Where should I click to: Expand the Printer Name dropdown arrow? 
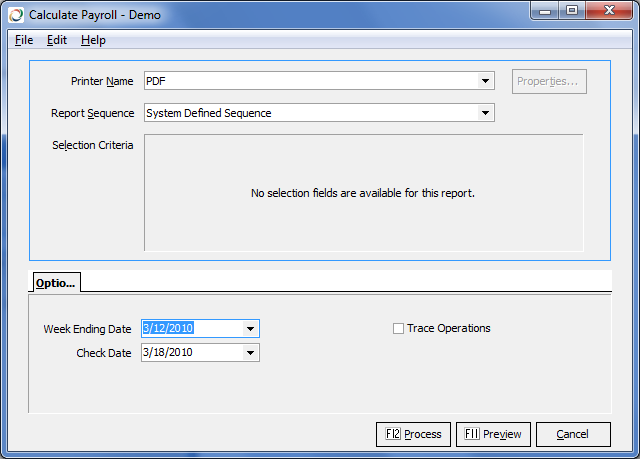tap(485, 81)
